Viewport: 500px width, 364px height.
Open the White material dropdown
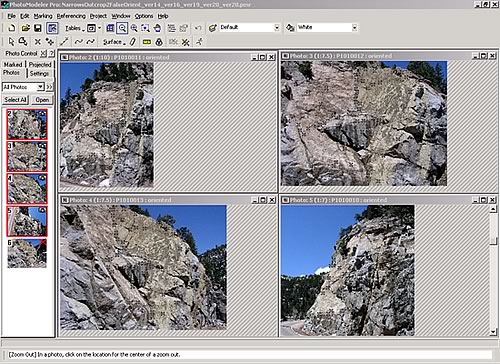tap(355, 28)
